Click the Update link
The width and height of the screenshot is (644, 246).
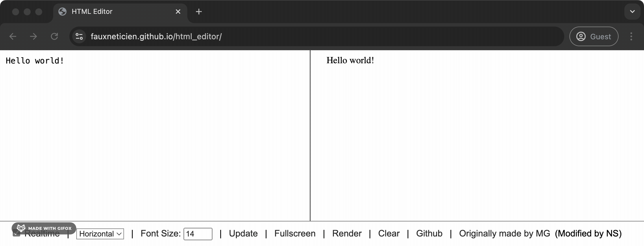(243, 233)
